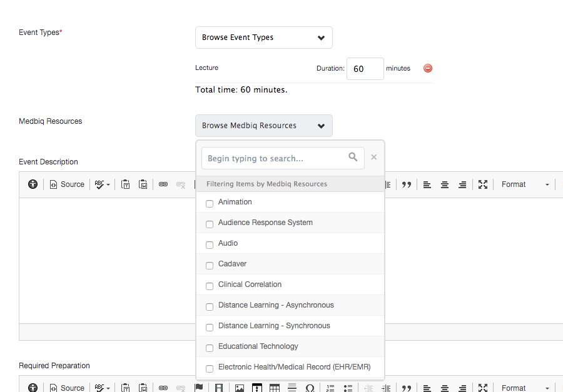Close the Medbiq Resources search panel
This screenshot has width=563, height=392.
374,158
